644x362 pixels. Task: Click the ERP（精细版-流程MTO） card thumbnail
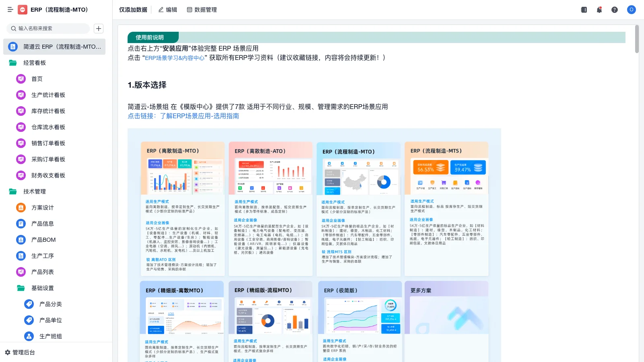click(270, 321)
